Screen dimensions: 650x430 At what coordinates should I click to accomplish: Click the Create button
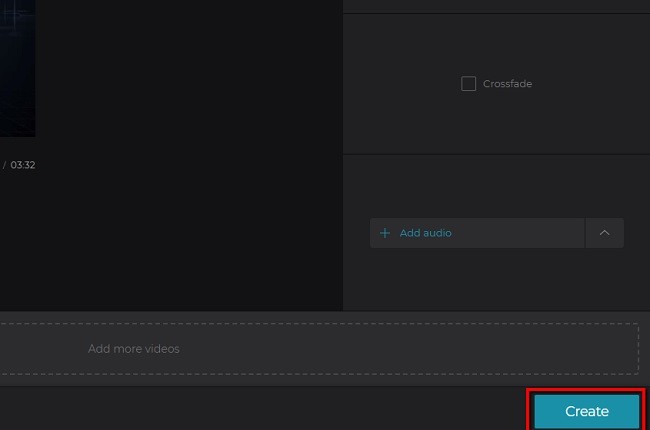click(586, 411)
